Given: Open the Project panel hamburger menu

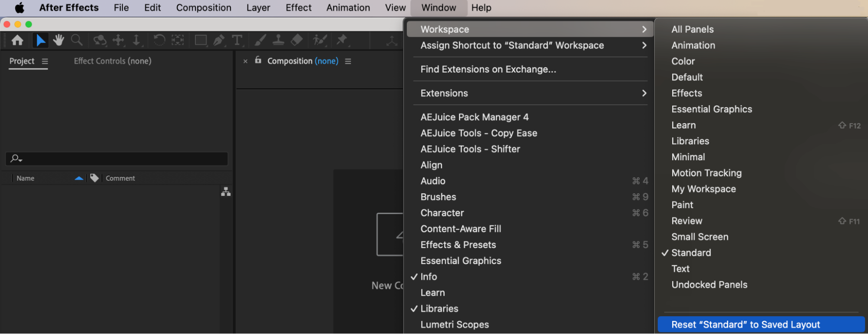Looking at the screenshot, I should pos(45,61).
